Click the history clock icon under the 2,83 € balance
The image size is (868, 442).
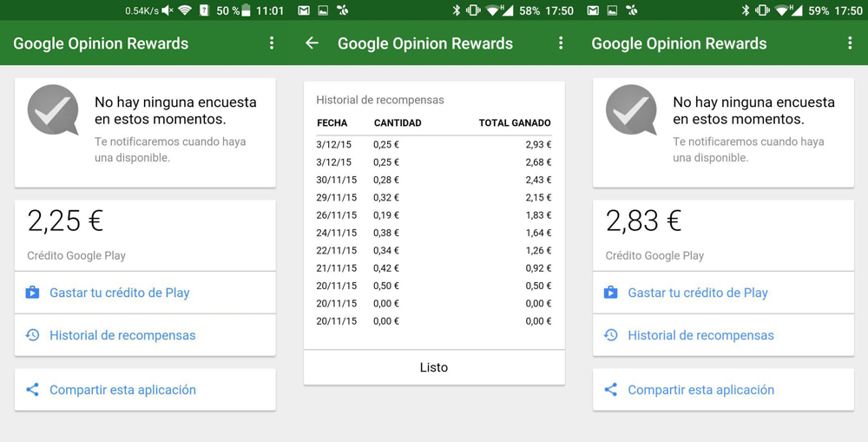[611, 335]
